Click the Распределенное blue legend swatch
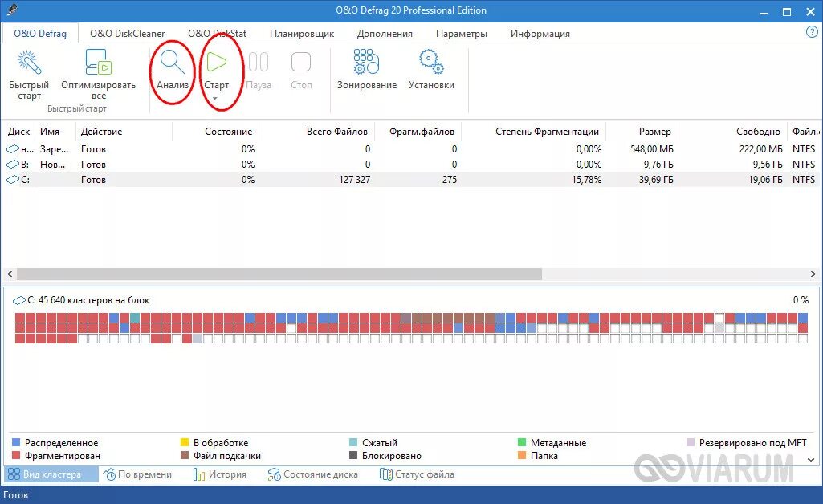The height and width of the screenshot is (504, 823). coord(16,443)
